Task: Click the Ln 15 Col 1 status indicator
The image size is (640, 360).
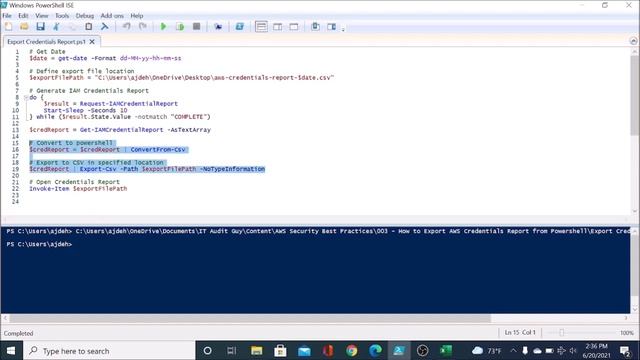Action: pos(520,333)
